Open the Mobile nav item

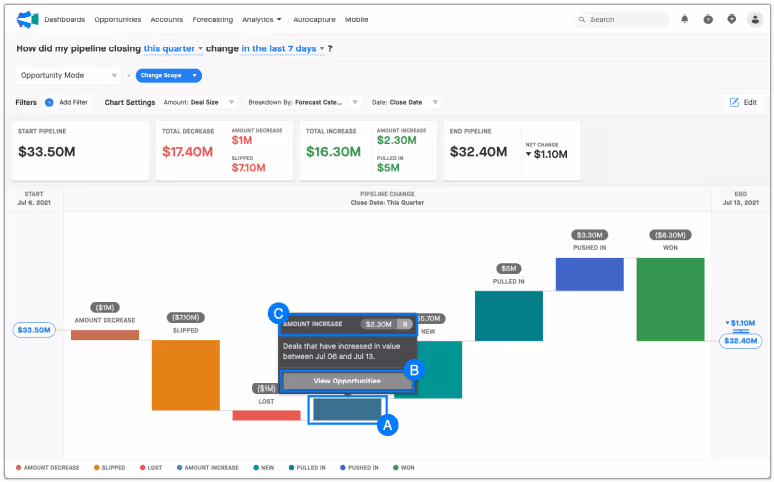coord(356,19)
